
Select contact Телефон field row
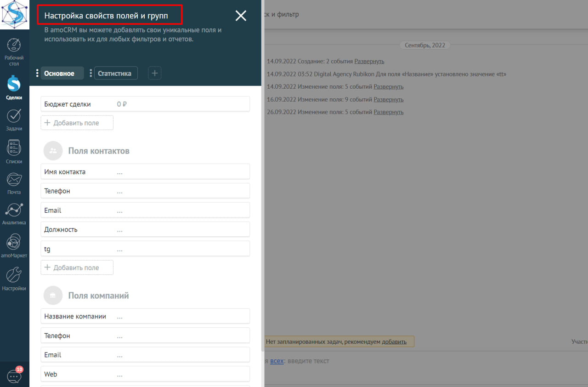[145, 191]
